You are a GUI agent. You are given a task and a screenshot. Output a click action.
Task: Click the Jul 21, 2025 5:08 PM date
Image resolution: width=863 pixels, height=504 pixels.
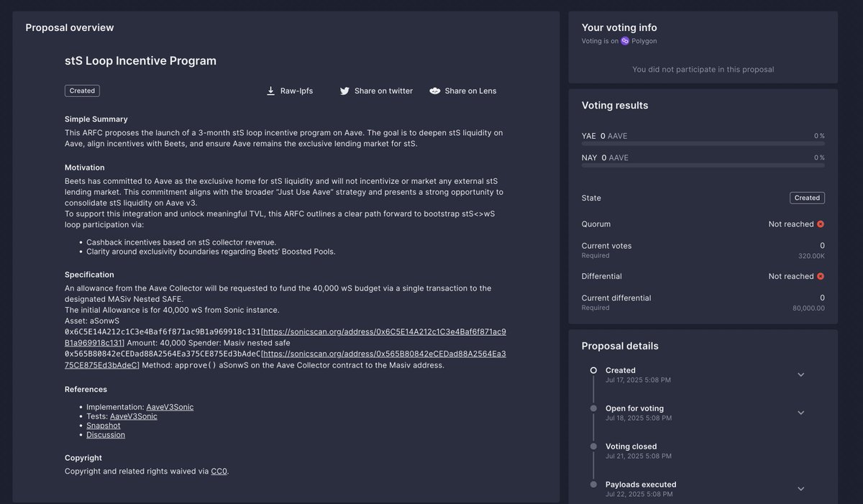click(x=639, y=456)
